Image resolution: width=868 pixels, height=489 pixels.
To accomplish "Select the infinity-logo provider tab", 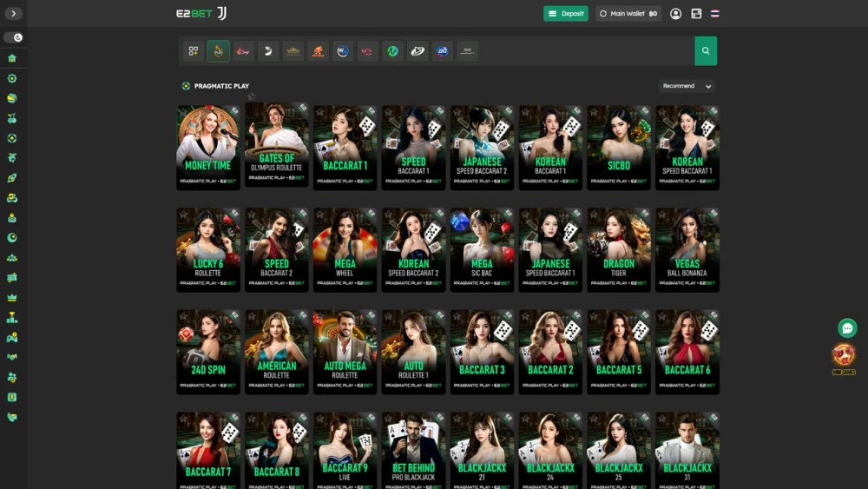I will [x=467, y=51].
